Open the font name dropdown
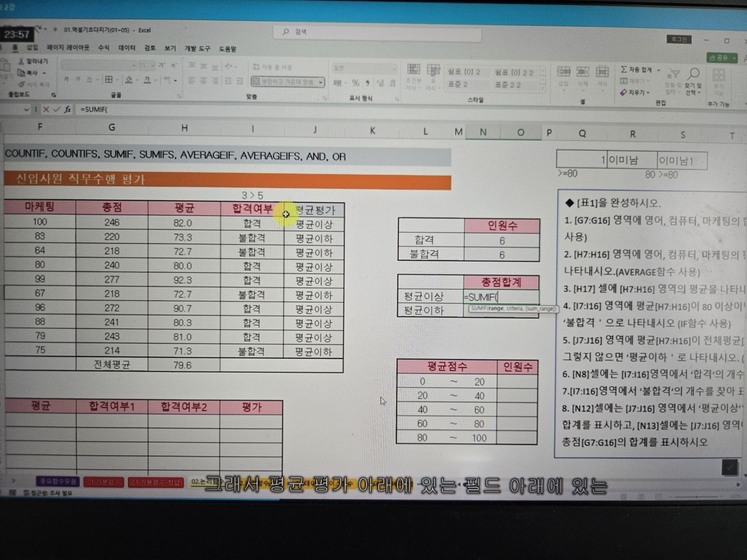 [133, 65]
